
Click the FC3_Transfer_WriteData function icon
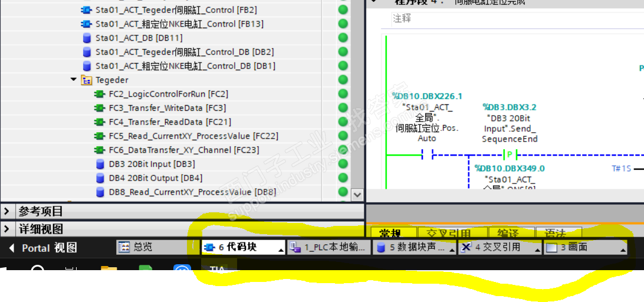click(x=99, y=108)
